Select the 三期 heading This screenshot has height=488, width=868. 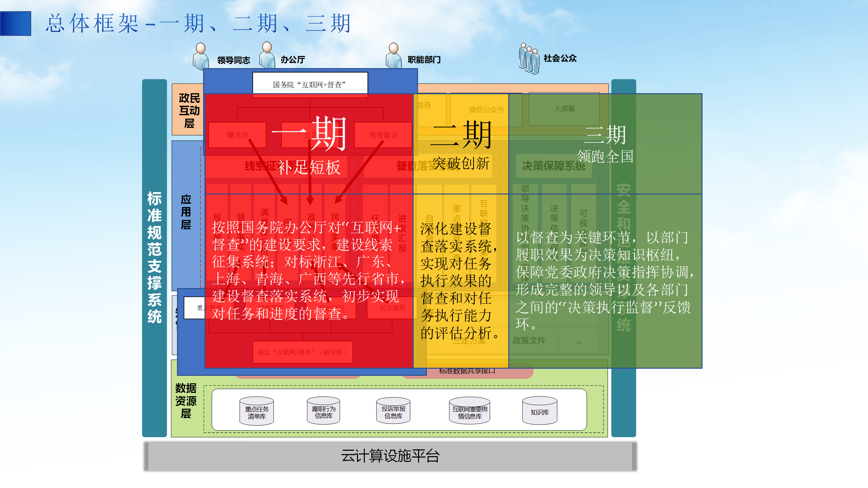click(x=606, y=135)
